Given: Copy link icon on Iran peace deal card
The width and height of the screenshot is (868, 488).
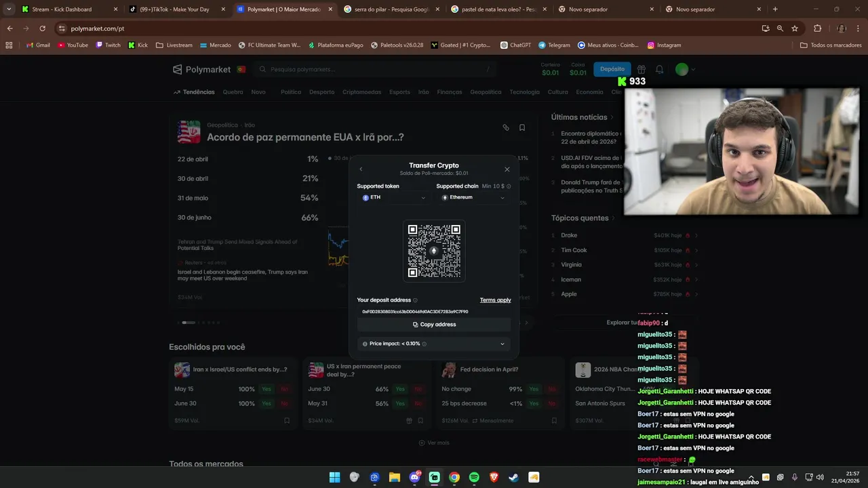Looking at the screenshot, I should click(x=506, y=127).
